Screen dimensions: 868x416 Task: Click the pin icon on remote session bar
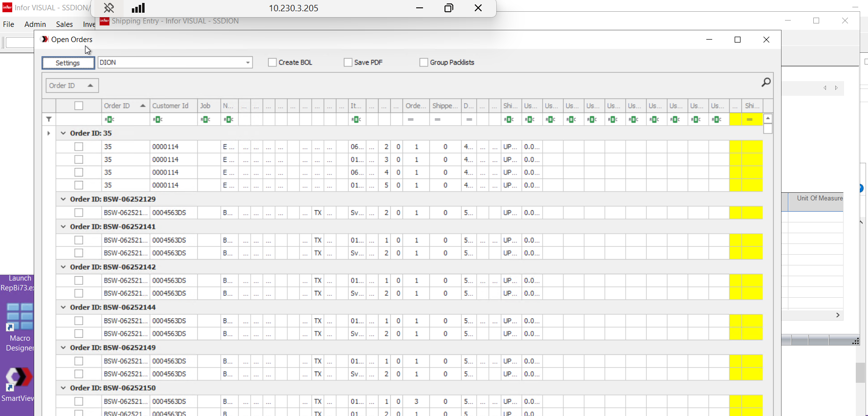(x=109, y=8)
